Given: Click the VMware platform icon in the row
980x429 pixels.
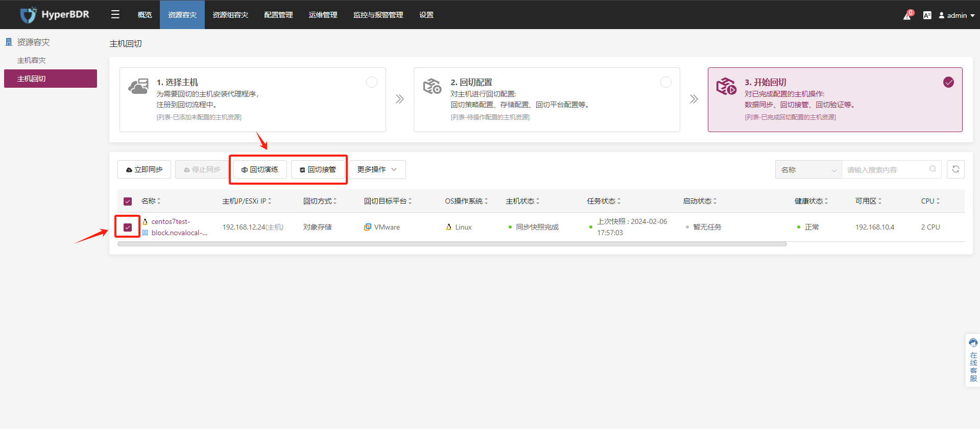Looking at the screenshot, I should click(367, 227).
